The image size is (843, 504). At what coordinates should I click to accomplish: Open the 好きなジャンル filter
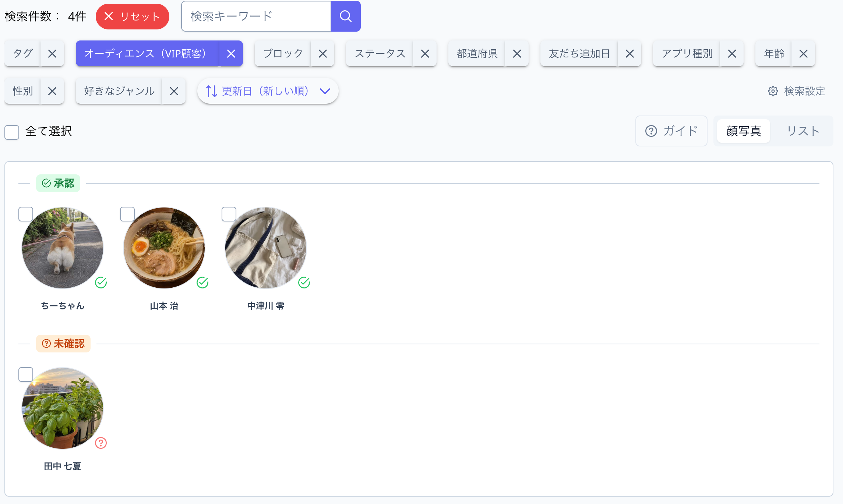tap(119, 91)
